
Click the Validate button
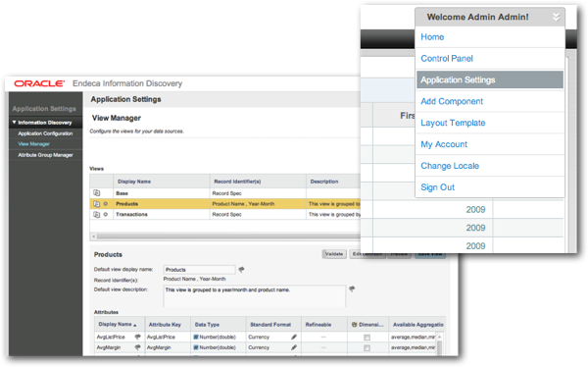pos(334,254)
